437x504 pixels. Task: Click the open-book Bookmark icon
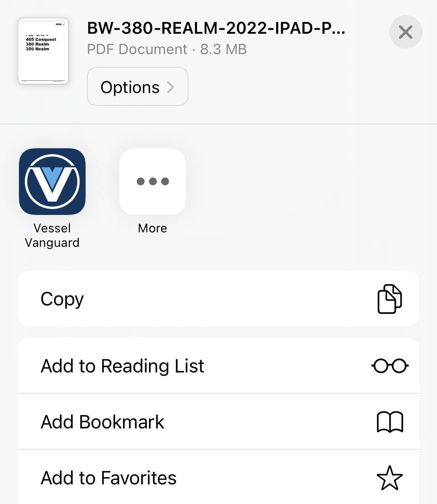[x=390, y=422]
